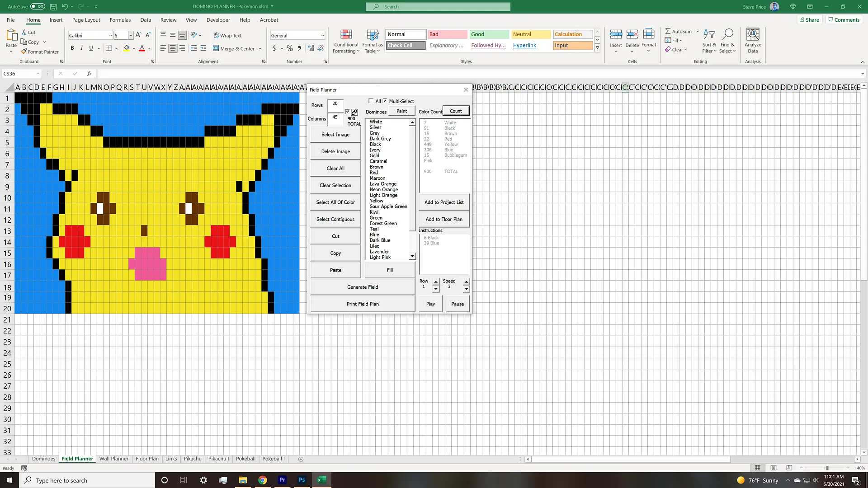This screenshot has width=868, height=488.
Task: Click Select All Of Color button
Action: pyautogui.click(x=335, y=202)
